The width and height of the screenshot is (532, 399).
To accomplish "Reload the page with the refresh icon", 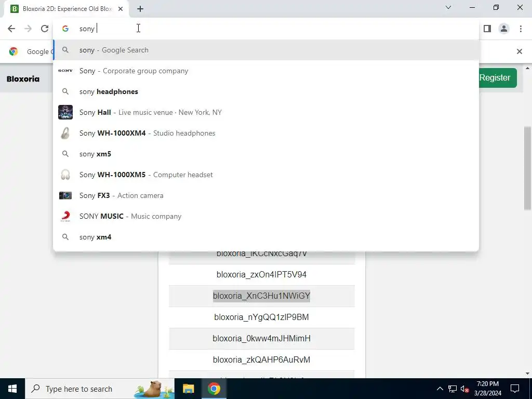I will tap(45, 29).
